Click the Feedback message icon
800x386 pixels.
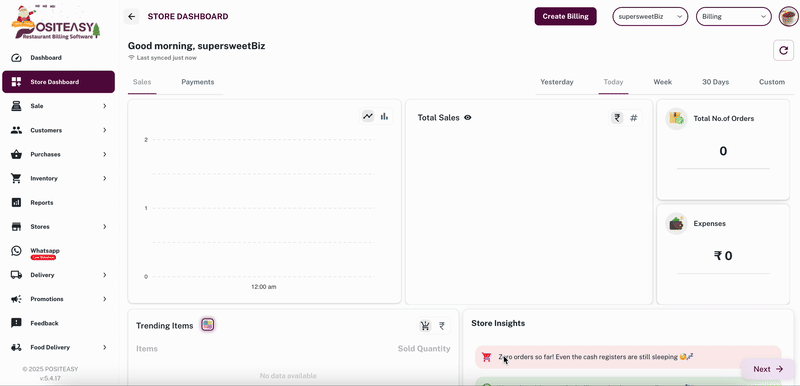16,323
